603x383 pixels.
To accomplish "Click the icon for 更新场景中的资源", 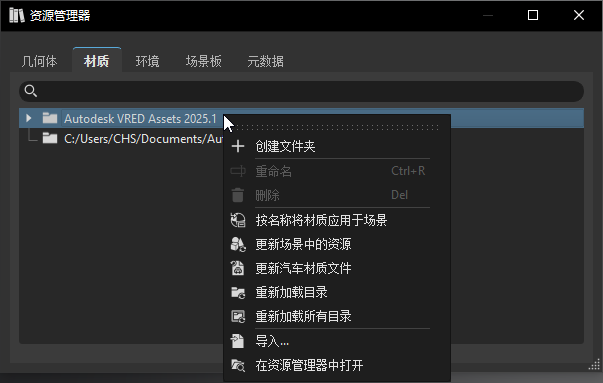I will [x=238, y=244].
